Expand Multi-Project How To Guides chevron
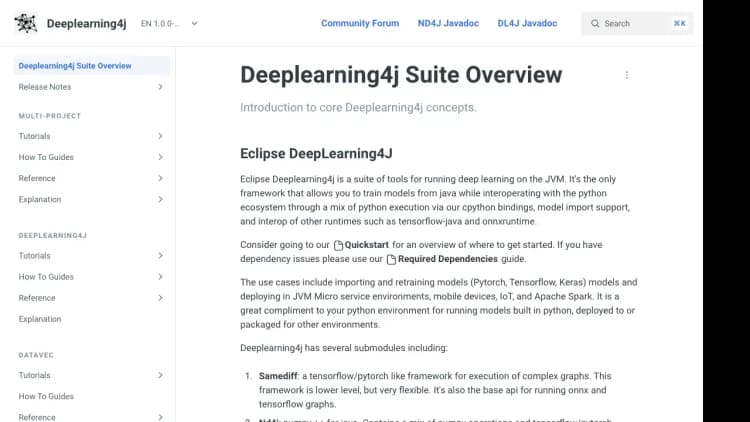The height and width of the screenshot is (422, 750). point(160,157)
